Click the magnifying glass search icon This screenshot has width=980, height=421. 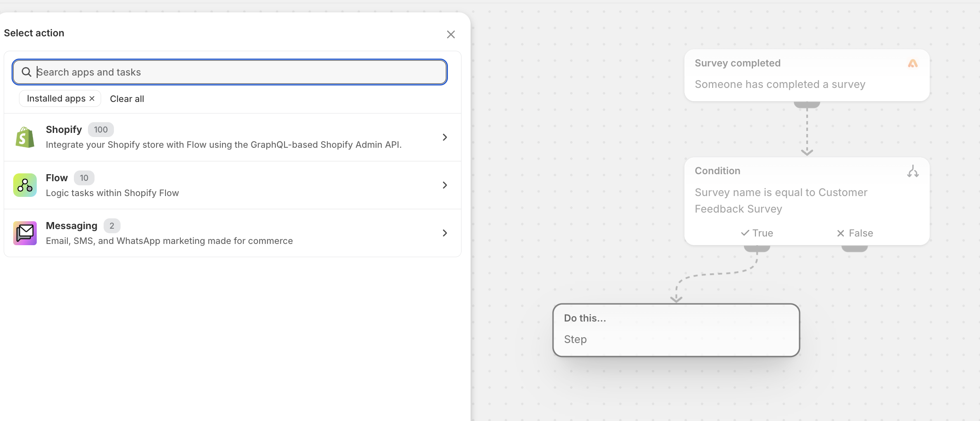26,72
